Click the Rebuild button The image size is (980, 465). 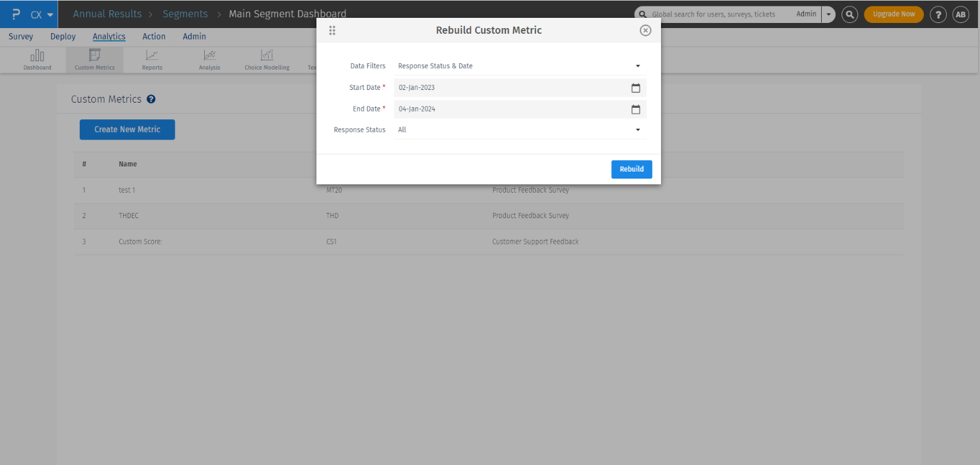click(x=631, y=169)
